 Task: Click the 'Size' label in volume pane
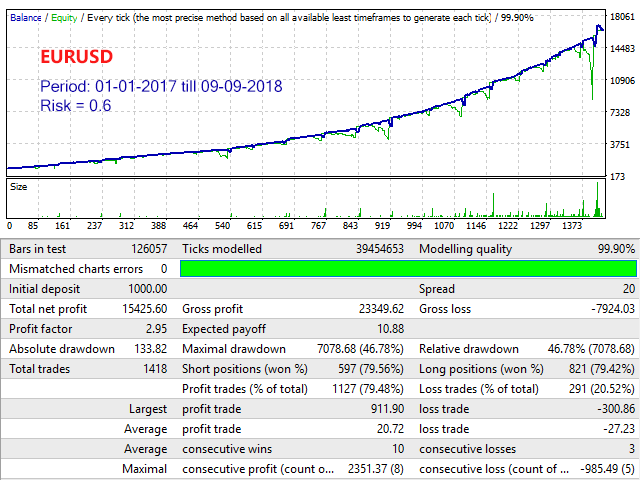click(x=18, y=187)
